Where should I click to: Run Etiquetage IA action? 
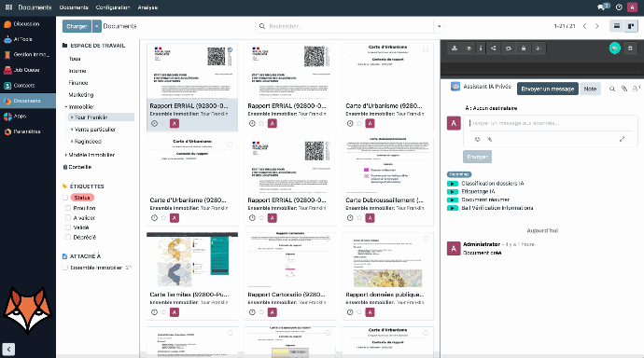pyautogui.click(x=452, y=191)
